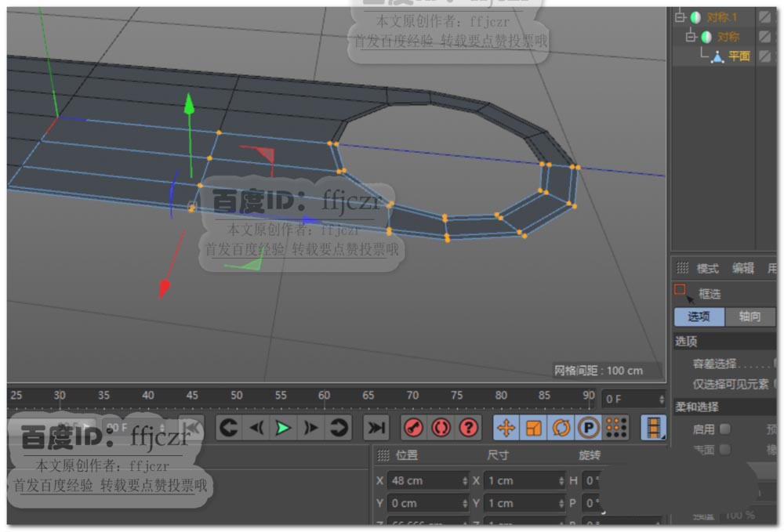The height and width of the screenshot is (532, 784).
Task: Step forward one frame
Action: [x=310, y=428]
